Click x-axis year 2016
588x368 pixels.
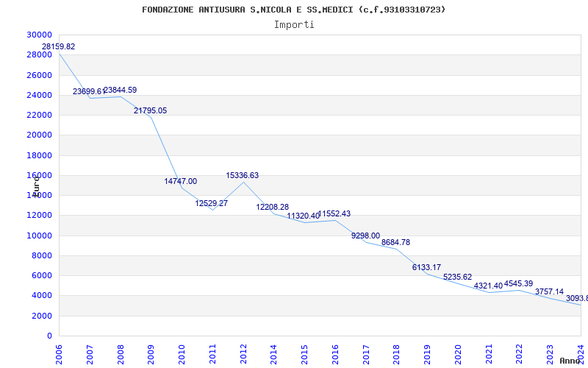click(335, 355)
